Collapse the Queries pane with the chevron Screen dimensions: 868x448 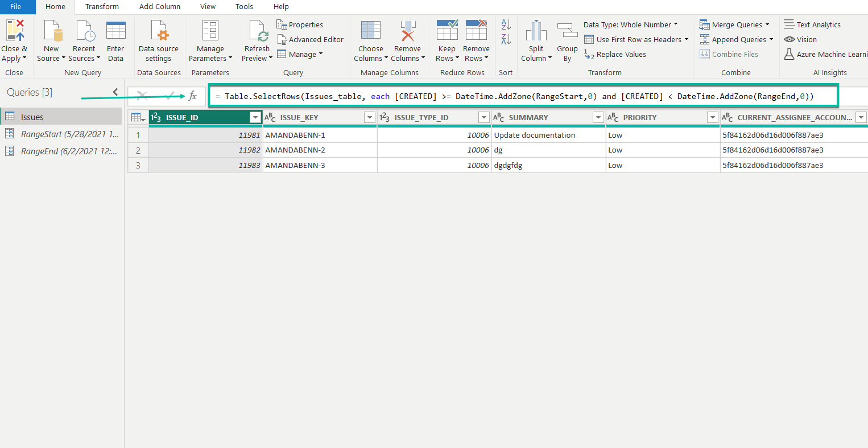[x=115, y=91]
